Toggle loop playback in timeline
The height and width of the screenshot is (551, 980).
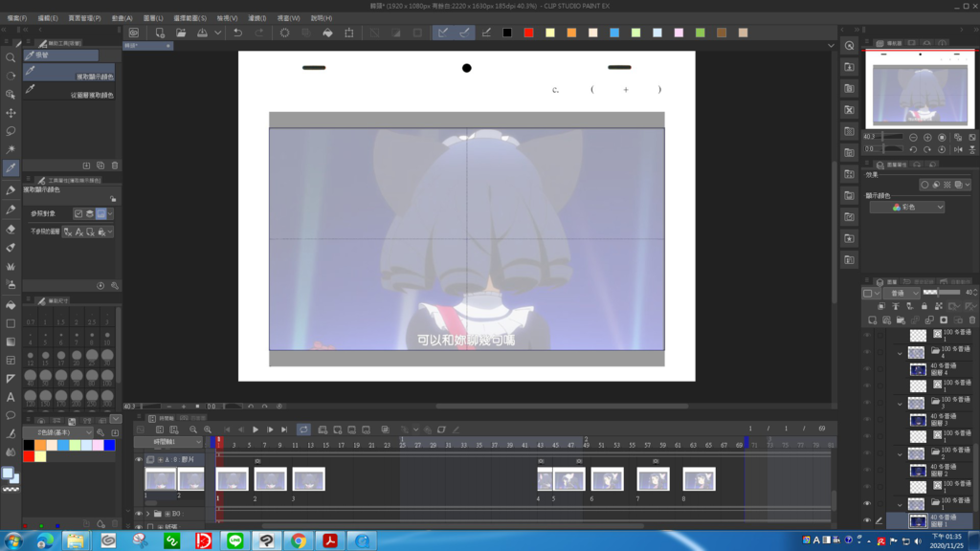tap(303, 430)
